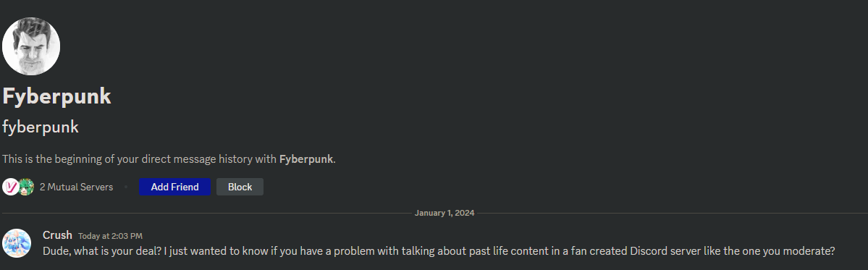This screenshot has width=868, height=270.
Task: Click the green-haired character mutual server icon
Action: tap(26, 187)
